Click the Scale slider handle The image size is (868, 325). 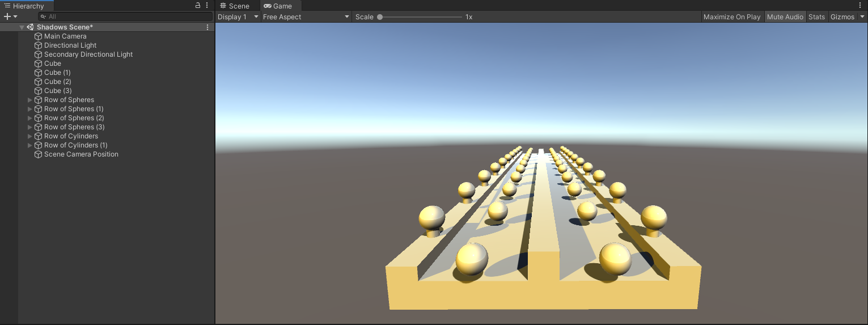pos(380,17)
